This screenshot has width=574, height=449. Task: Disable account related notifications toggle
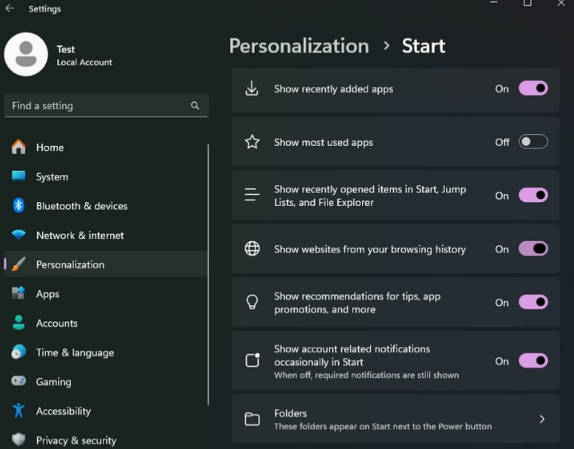click(x=533, y=361)
